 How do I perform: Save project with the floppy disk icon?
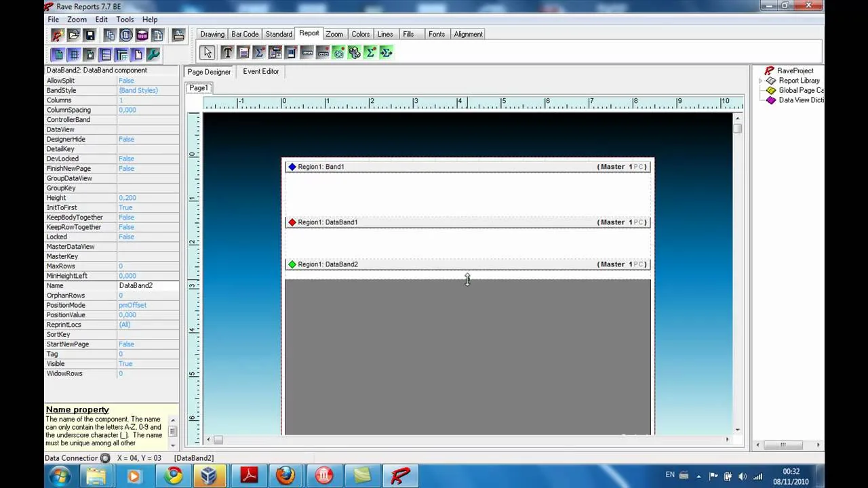(90, 35)
